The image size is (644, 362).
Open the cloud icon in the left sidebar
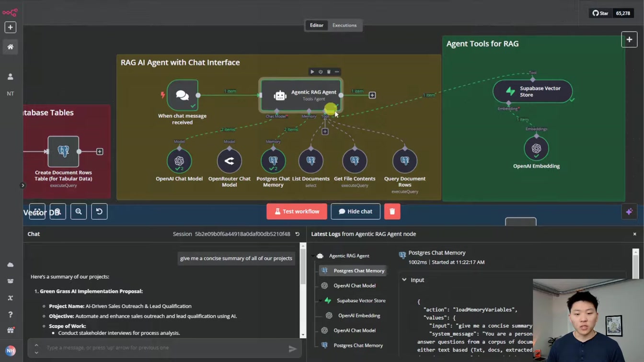click(x=10, y=265)
